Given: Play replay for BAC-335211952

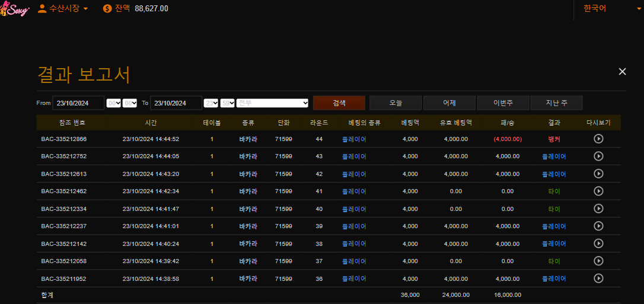Looking at the screenshot, I should coord(598,279).
